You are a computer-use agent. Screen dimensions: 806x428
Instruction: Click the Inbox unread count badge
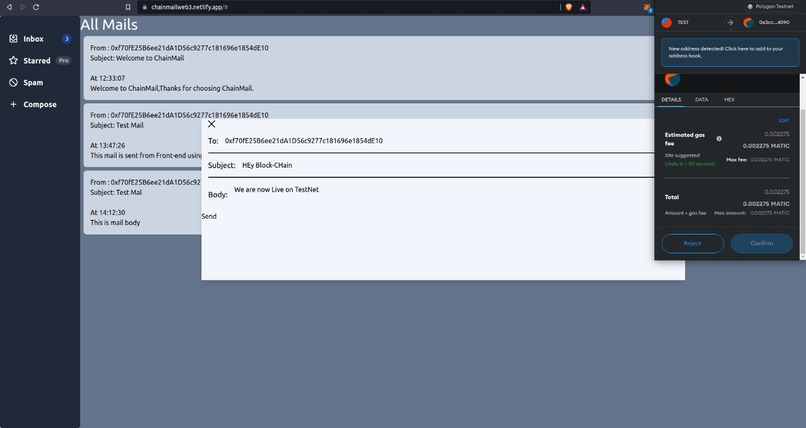66,39
